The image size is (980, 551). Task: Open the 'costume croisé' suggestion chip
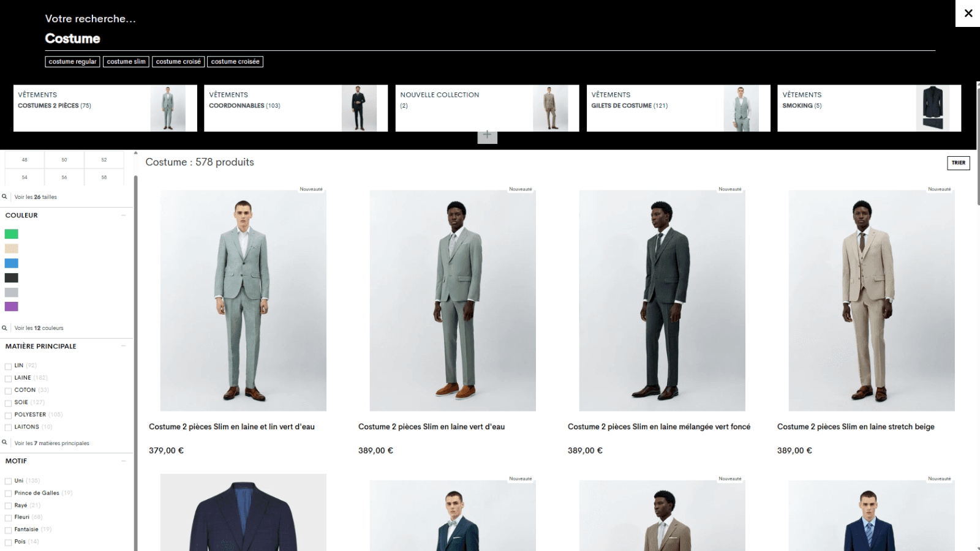pos(178,61)
